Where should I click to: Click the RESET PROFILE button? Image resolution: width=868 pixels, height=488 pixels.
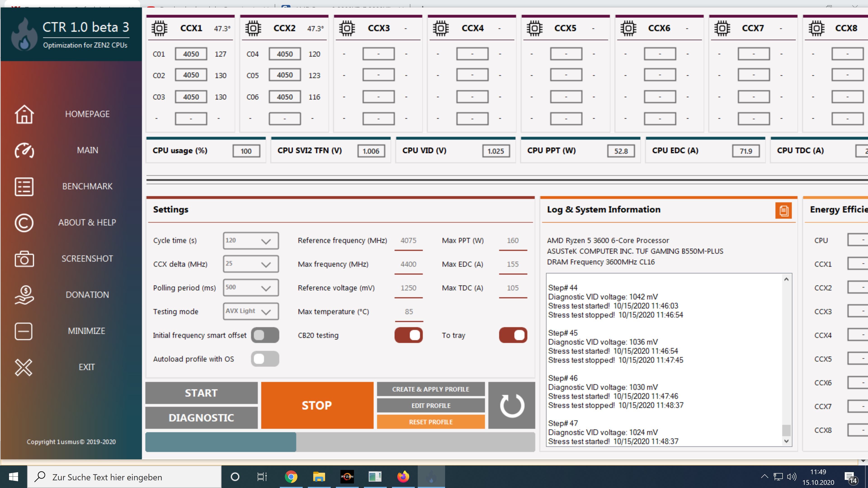tap(431, 422)
